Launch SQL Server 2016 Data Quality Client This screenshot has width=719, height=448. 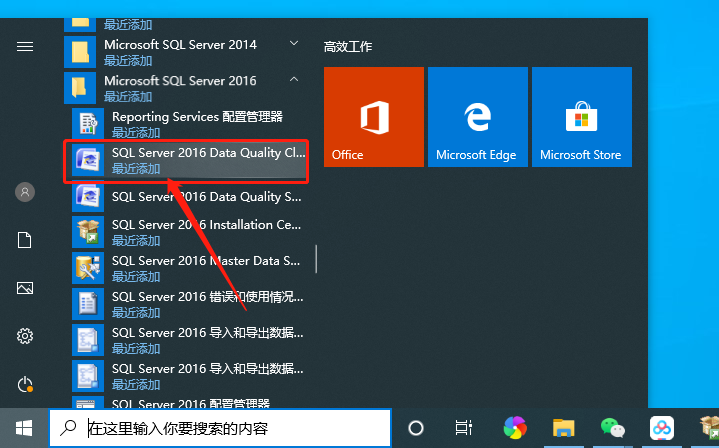189,160
